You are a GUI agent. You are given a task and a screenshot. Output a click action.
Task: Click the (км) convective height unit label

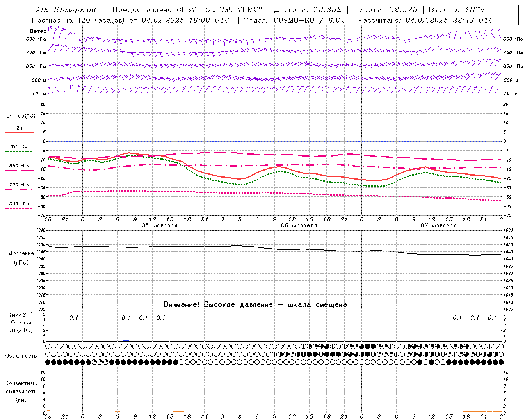21,399
